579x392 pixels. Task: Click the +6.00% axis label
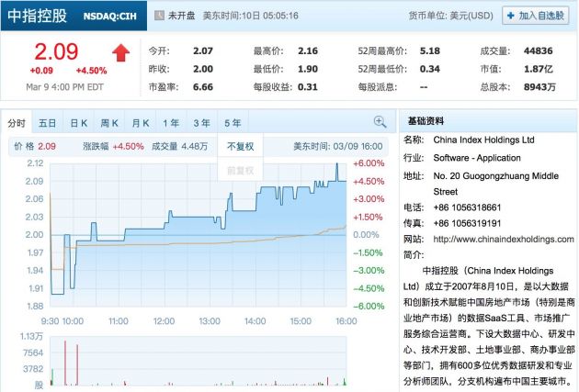(369, 163)
